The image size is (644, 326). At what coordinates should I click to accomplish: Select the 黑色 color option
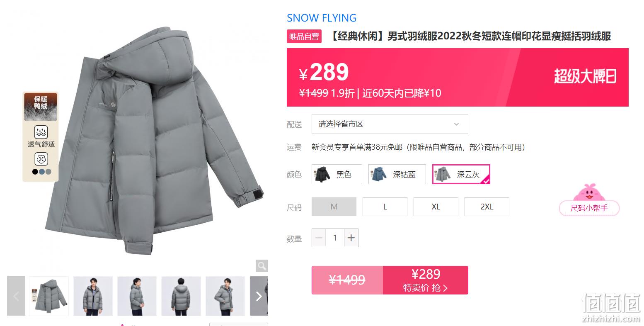(337, 174)
